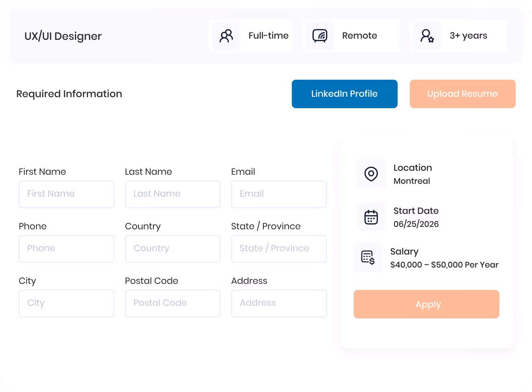Click the "Postal Code" field label
Viewport: 532px width, 392px height.
[x=152, y=281]
